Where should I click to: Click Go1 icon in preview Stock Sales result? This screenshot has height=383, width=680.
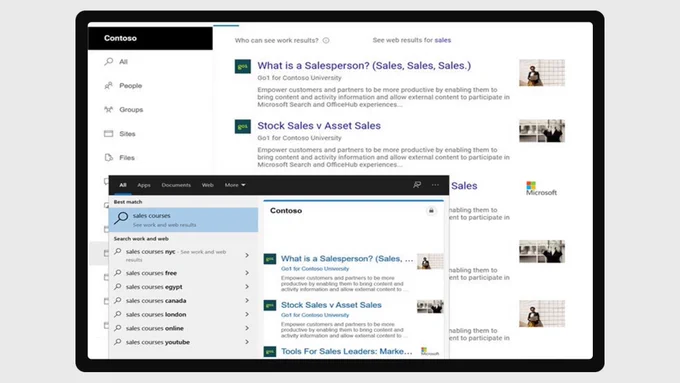pyautogui.click(x=270, y=305)
